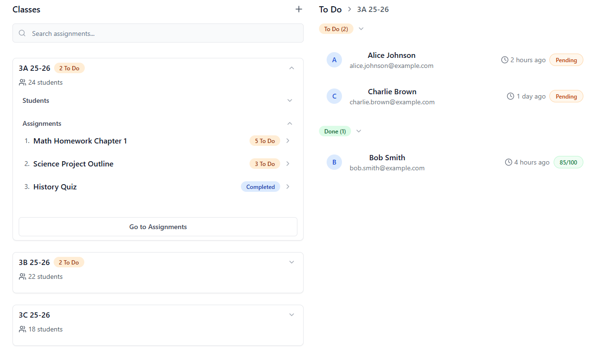Click Bob Smith's avatar circle
Viewport: 614px width, 364px height.
point(334,162)
